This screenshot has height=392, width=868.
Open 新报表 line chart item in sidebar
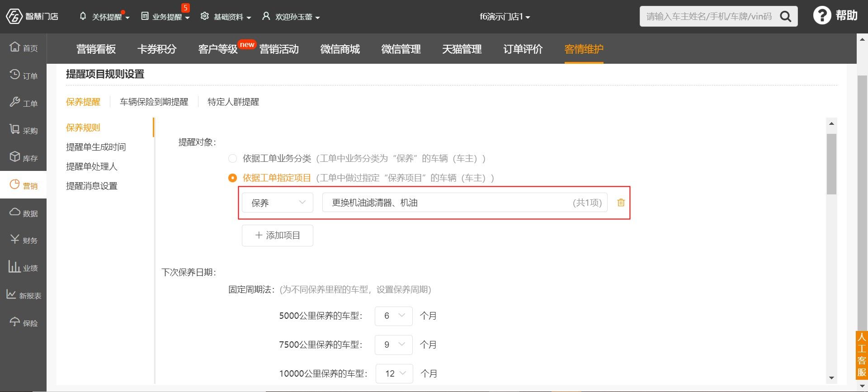(24, 295)
